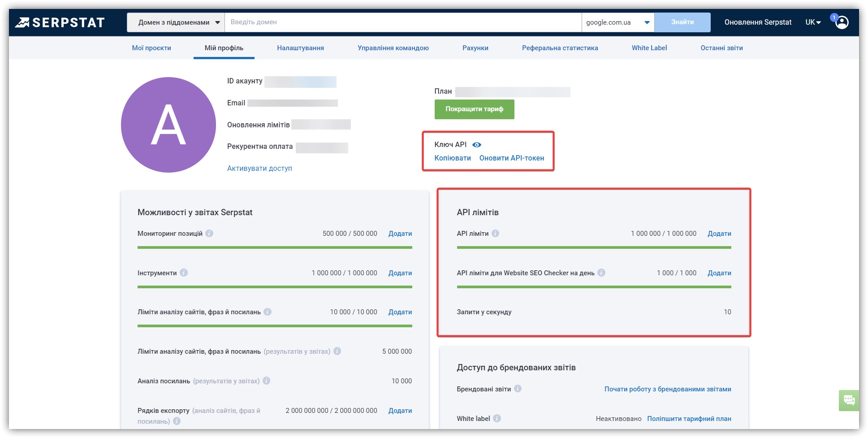Add limits for Мониторинг позицій
Screen dimensions: 868x438
click(400, 234)
